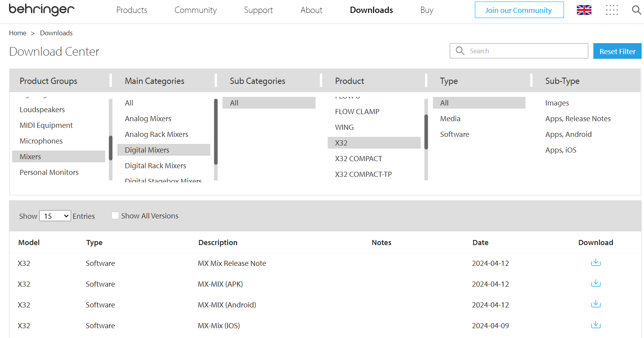Select the WING product filter

pyautogui.click(x=344, y=127)
